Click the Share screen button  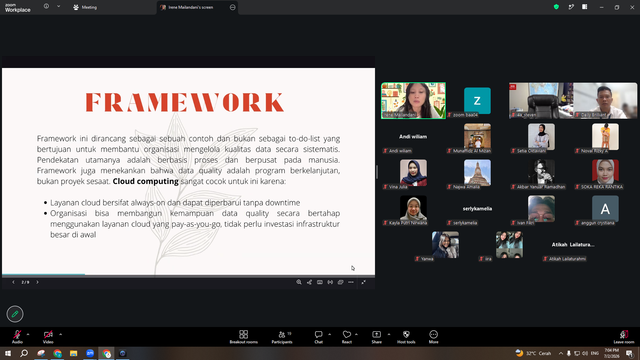(x=376, y=337)
